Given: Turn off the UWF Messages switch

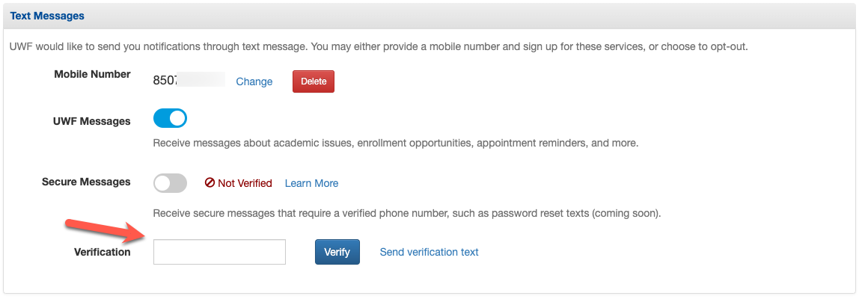Looking at the screenshot, I should 170,118.
